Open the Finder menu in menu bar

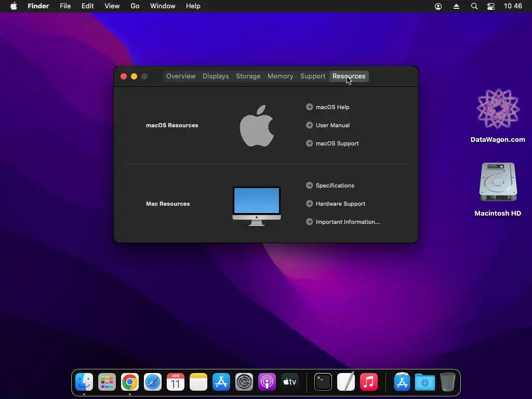tap(38, 6)
